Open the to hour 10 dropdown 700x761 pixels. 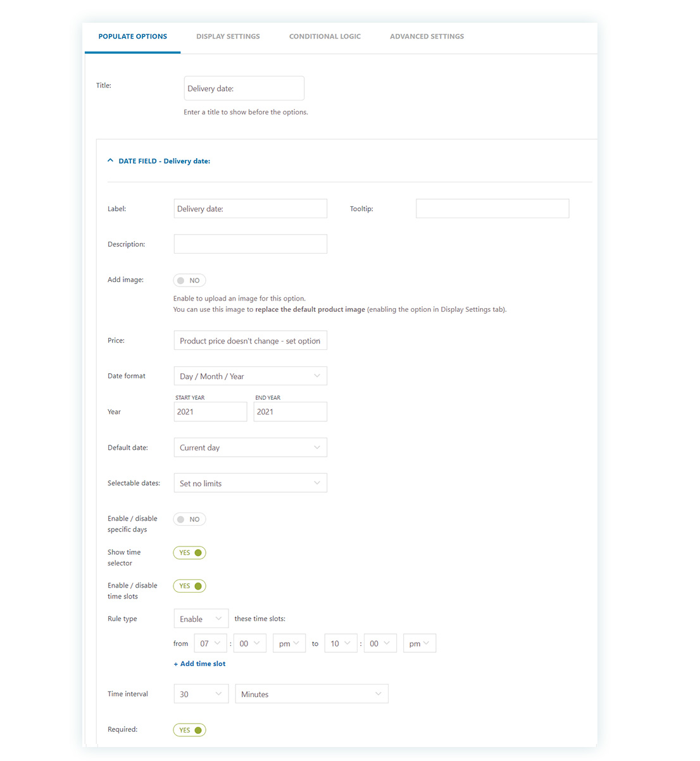coord(341,644)
